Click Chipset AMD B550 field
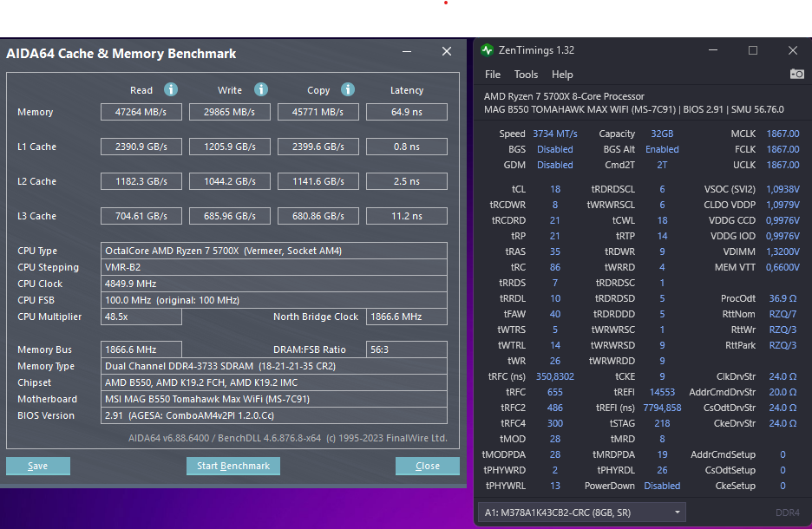 pyautogui.click(x=274, y=382)
